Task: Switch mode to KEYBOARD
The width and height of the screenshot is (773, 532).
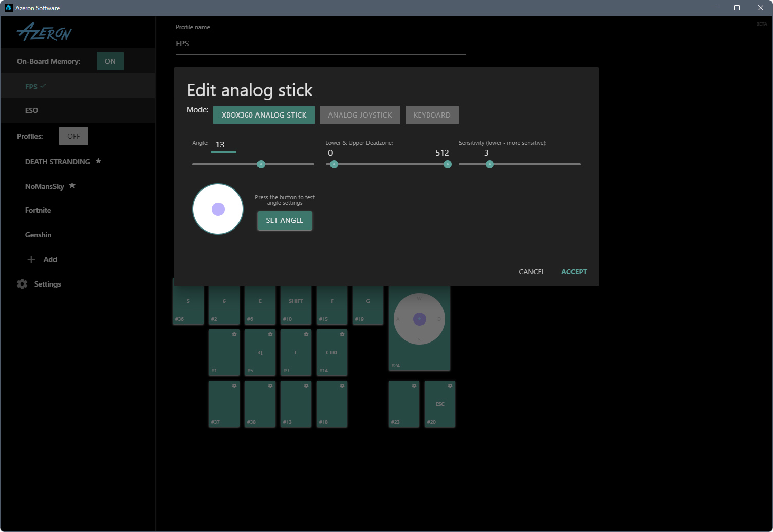Action: [432, 115]
